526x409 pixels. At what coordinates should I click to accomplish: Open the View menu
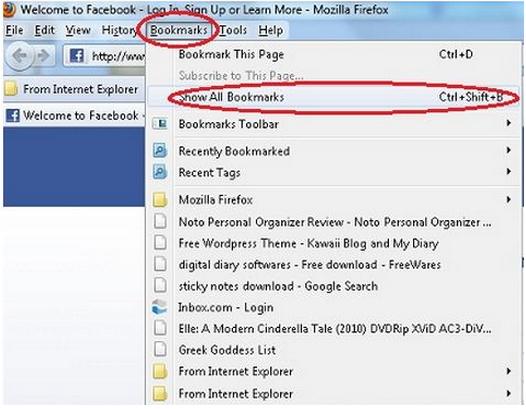(x=78, y=30)
